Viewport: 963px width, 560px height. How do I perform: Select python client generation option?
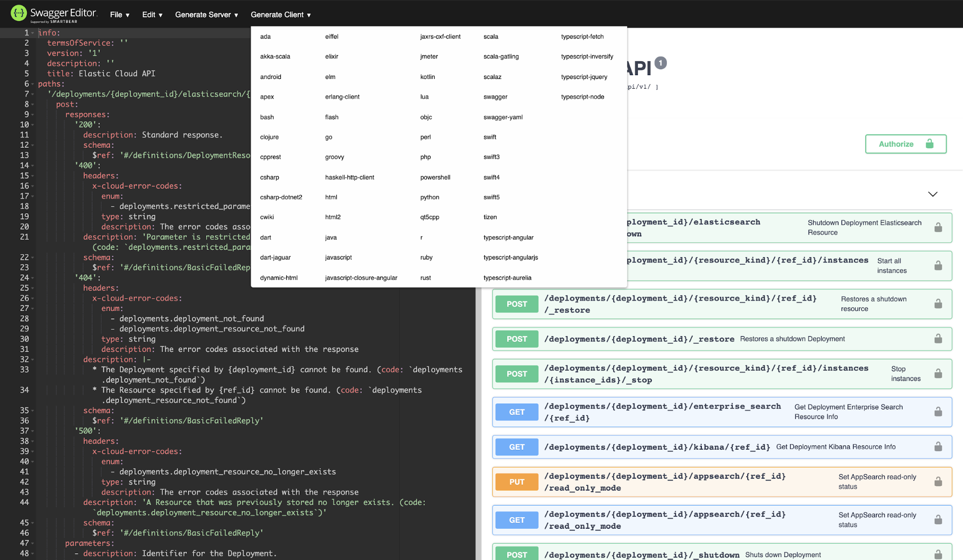[429, 196]
